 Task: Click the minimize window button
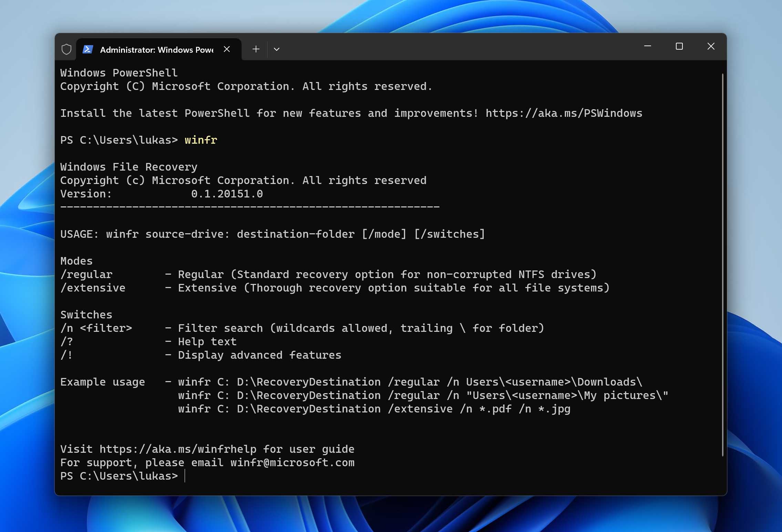647,46
